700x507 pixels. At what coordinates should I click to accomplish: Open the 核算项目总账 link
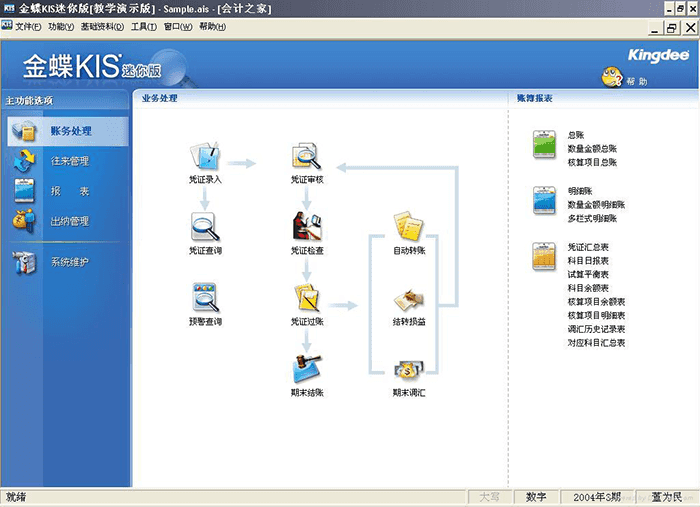pos(592,162)
